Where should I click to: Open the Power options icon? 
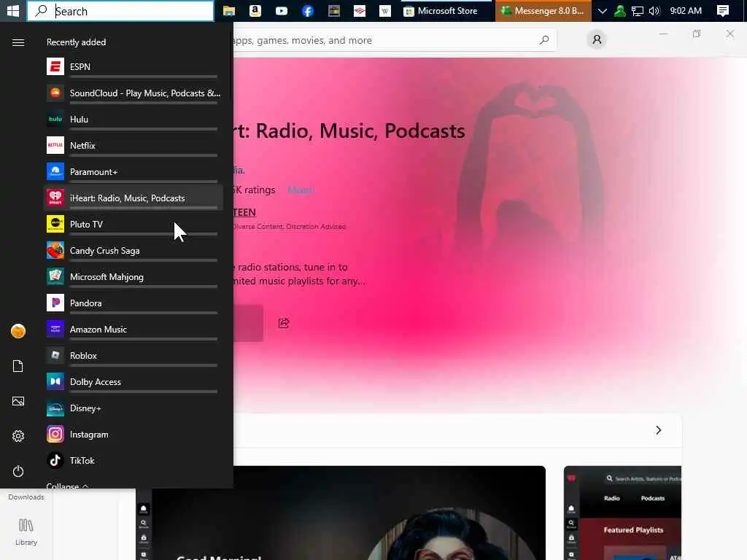click(18, 472)
